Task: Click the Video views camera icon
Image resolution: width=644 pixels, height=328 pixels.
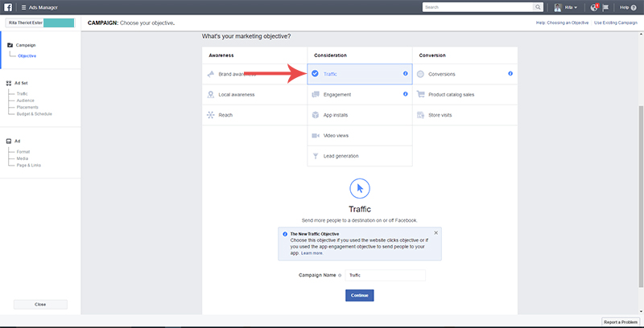Action: (316, 136)
